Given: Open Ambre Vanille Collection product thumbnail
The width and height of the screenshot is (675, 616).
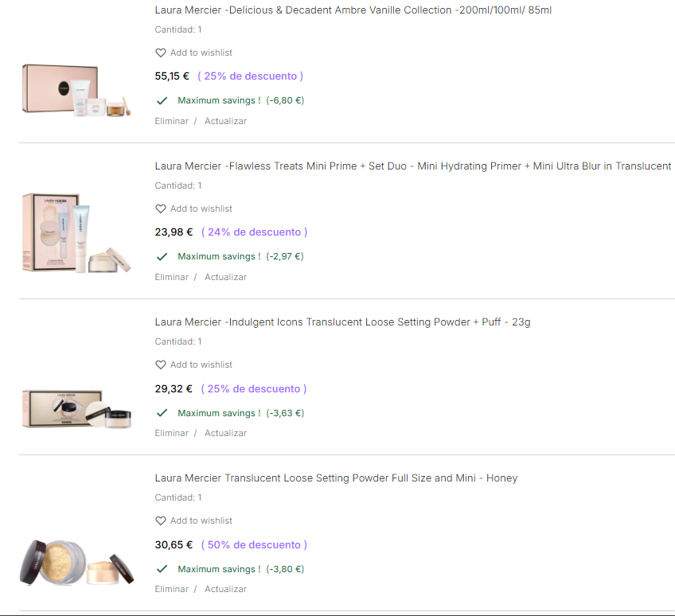Looking at the screenshot, I should point(76,91).
